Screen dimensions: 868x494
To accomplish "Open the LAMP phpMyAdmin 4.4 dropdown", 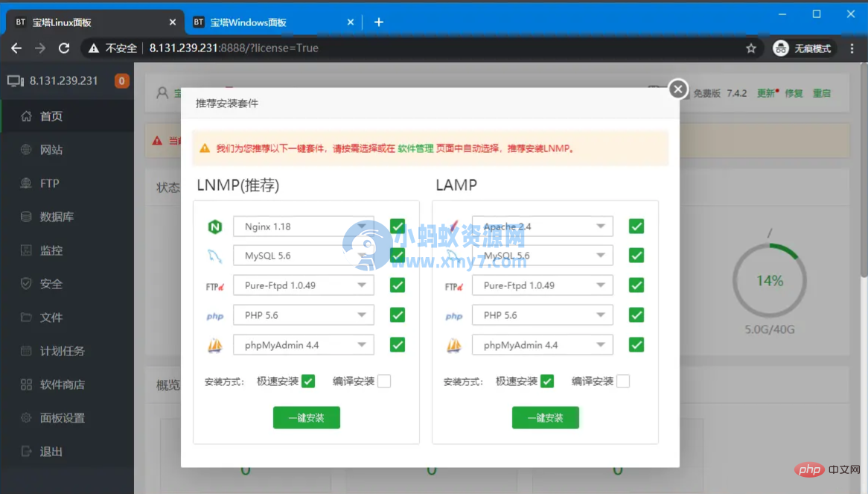I will click(x=543, y=345).
